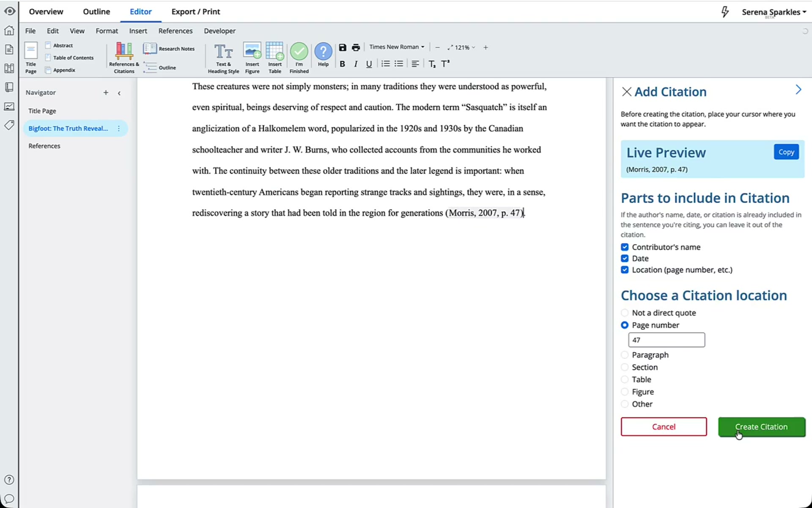Screen dimensions: 812x508
Task: Click the text alignment icon
Action: pyautogui.click(x=415, y=63)
